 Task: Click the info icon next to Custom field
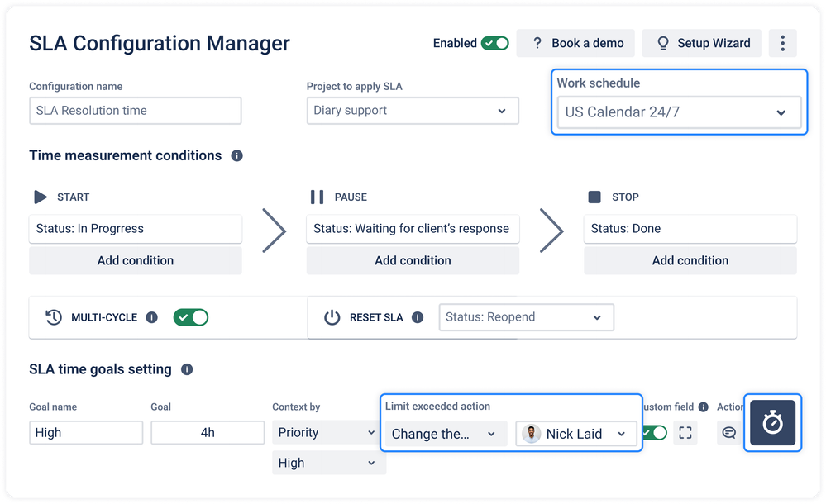coord(704,407)
